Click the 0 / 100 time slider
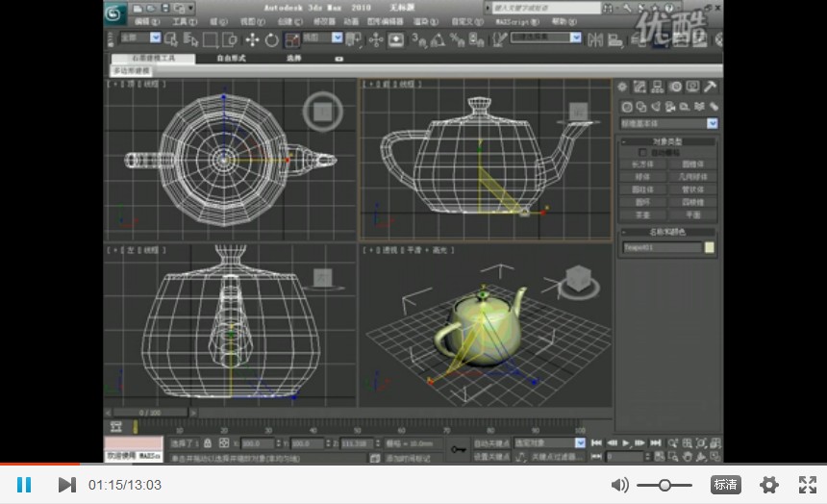The width and height of the screenshot is (827, 504). tap(151, 413)
